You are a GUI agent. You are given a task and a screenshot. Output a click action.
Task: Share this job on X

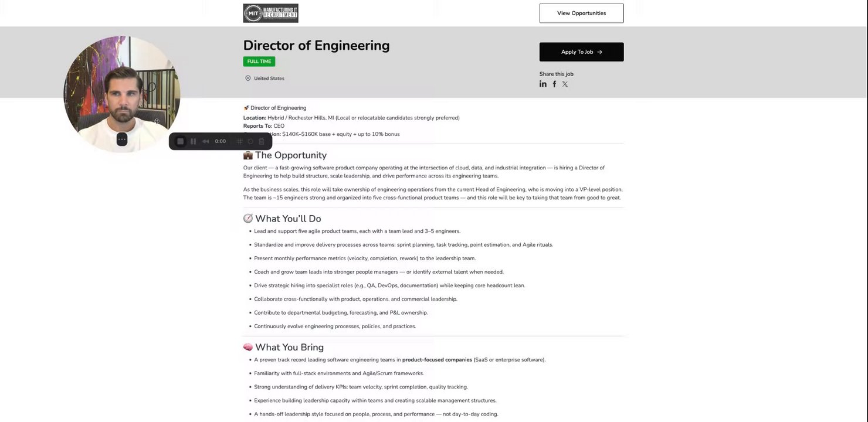click(x=565, y=84)
